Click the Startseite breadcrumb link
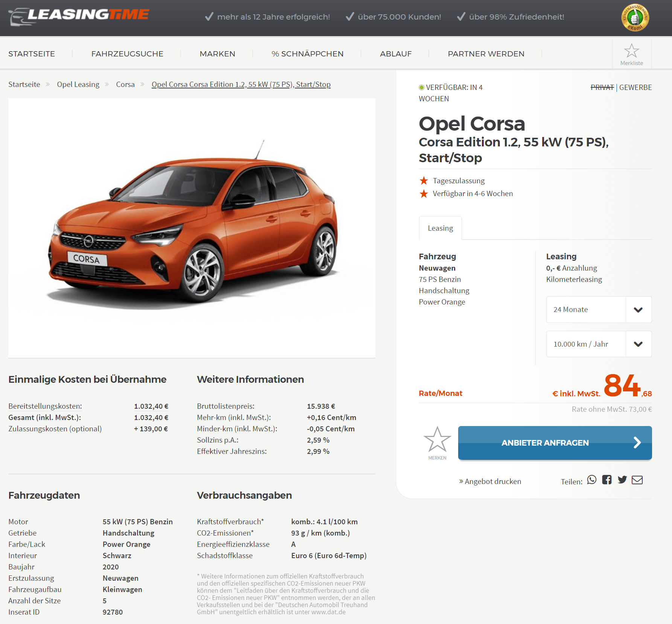Viewport: 672px width, 624px height. [x=24, y=84]
